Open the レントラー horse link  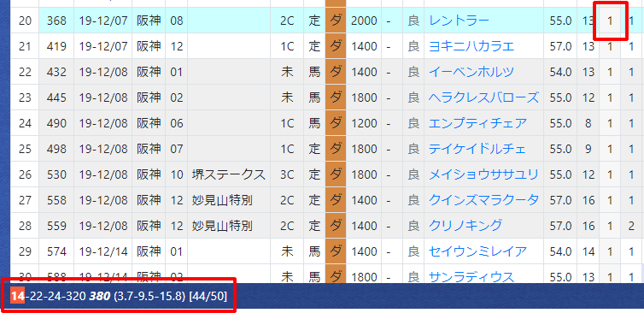click(459, 21)
